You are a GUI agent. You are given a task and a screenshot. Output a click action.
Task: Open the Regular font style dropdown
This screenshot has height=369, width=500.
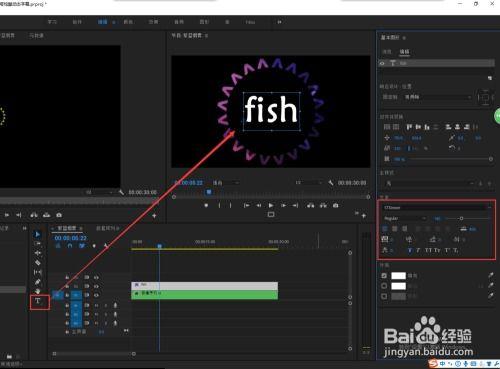405,218
